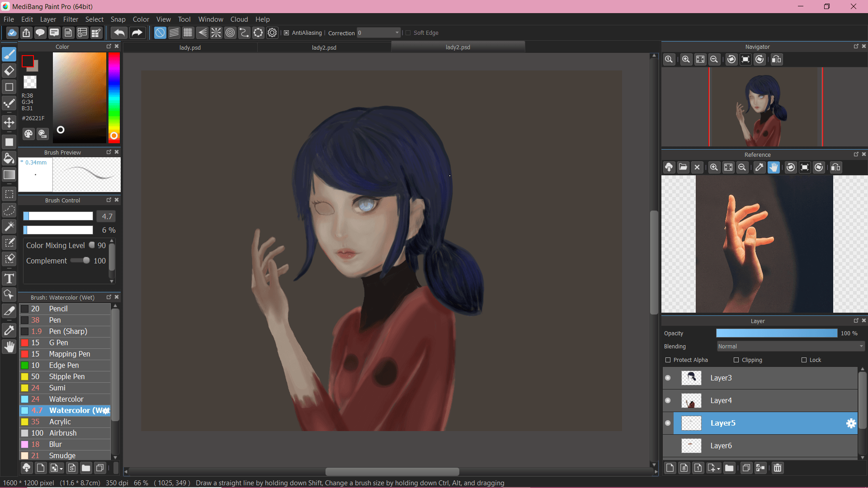Select the Brush tool in left toolbar
This screenshot has height=488, width=868.
click(x=9, y=54)
